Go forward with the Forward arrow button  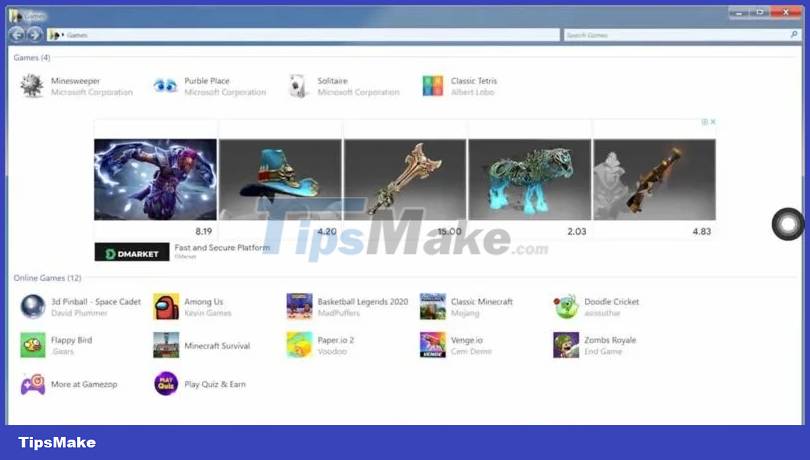pyautogui.click(x=34, y=35)
